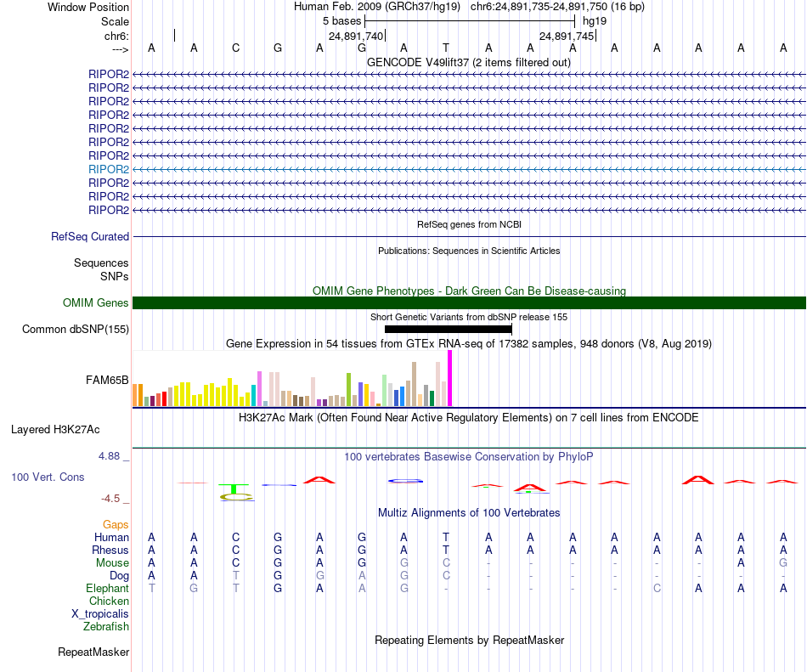Open the OMIM Gene Phenotypes track title
This screenshot has width=807, height=672.
[x=469, y=291]
